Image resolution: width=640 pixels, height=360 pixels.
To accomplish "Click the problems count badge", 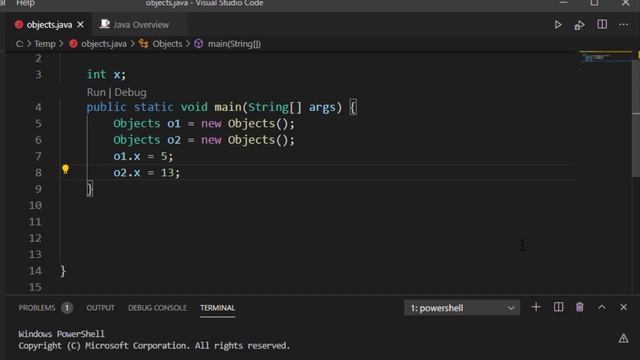I will tap(67, 308).
